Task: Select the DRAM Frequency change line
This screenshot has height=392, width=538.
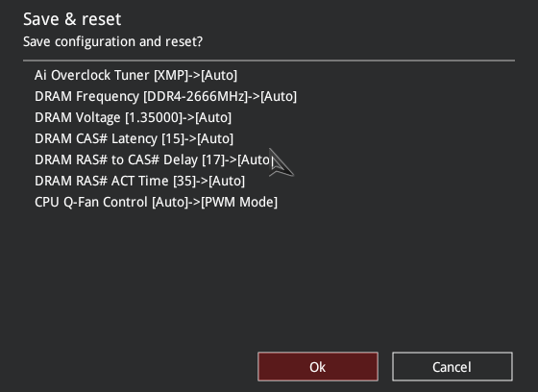Action: [165, 96]
